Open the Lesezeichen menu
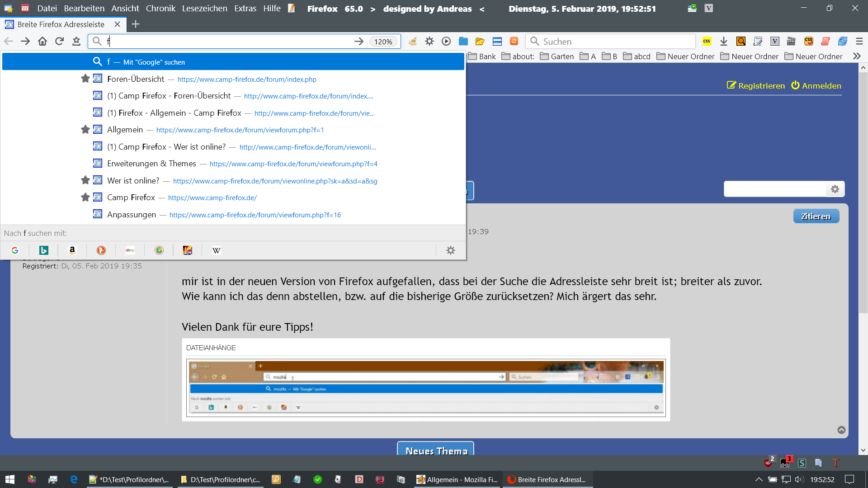 tap(204, 8)
